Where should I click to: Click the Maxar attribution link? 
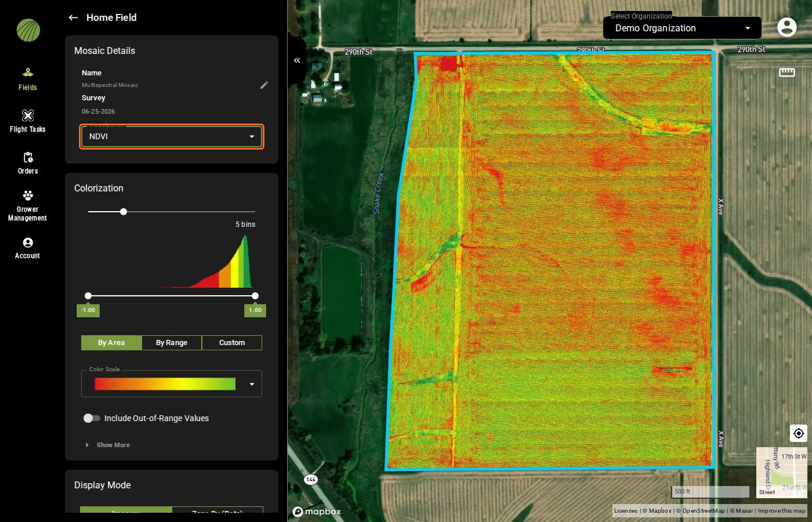(x=741, y=511)
